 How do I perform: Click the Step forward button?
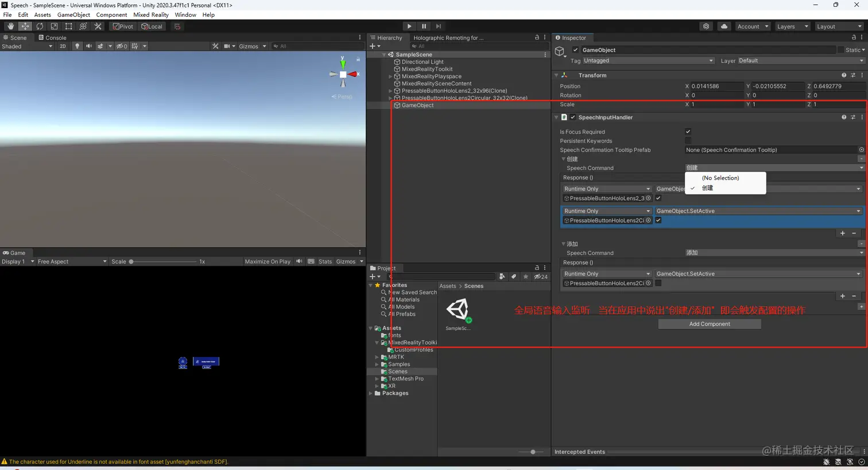coord(439,26)
